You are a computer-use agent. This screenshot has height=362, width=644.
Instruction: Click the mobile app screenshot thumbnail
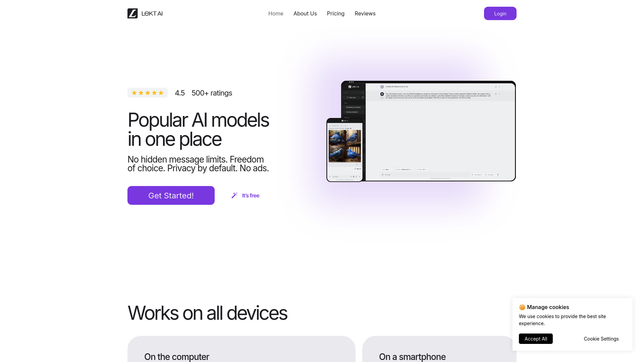click(344, 150)
